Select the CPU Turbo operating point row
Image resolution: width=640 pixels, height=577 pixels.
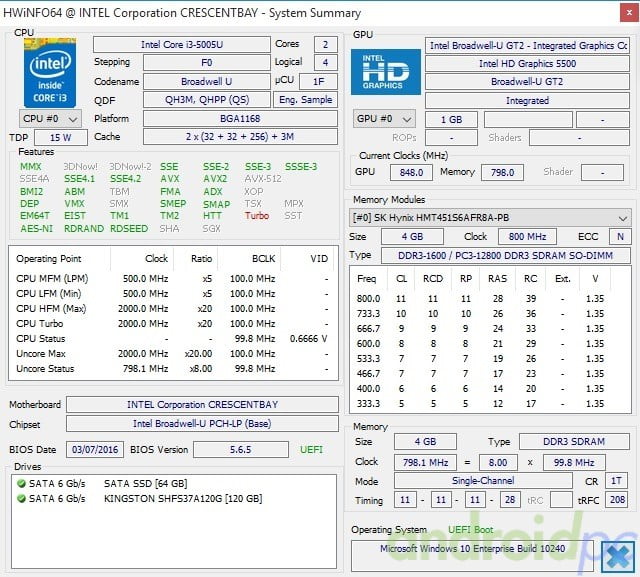(x=173, y=324)
